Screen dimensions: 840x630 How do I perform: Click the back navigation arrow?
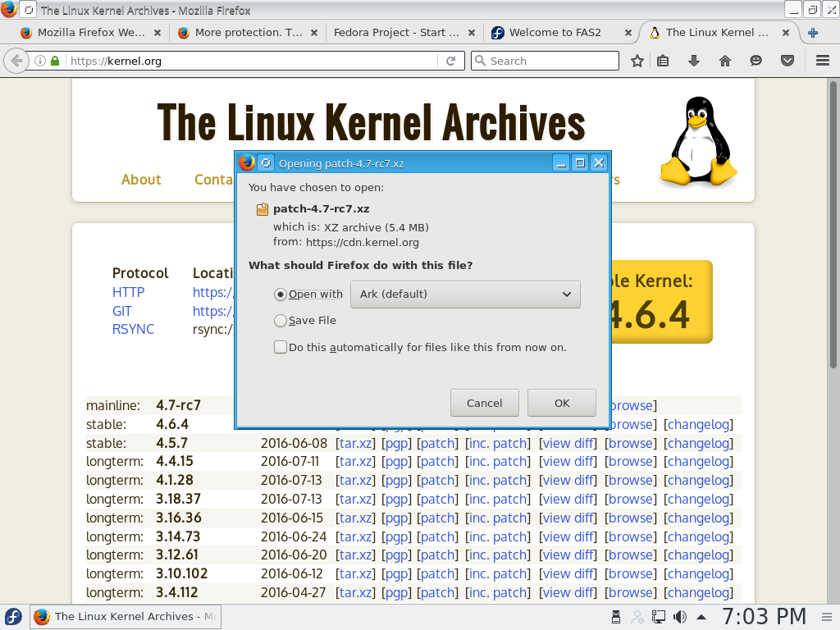pyautogui.click(x=16, y=61)
